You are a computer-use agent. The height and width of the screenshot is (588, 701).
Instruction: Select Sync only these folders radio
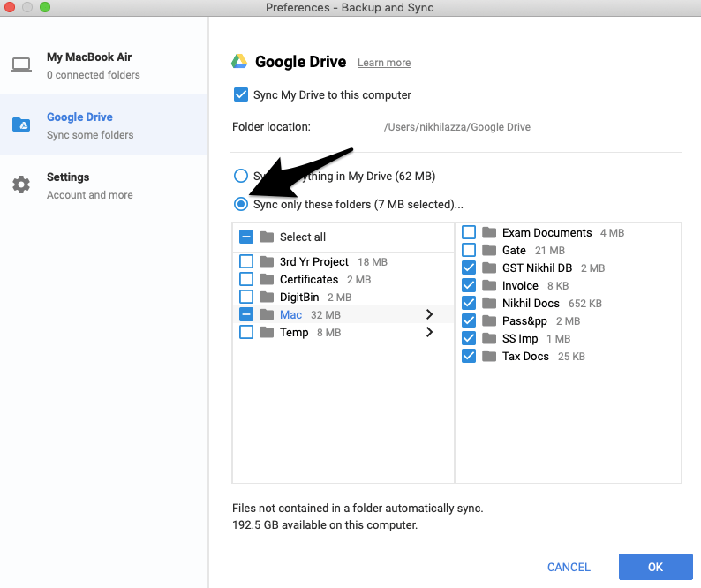[x=241, y=204]
